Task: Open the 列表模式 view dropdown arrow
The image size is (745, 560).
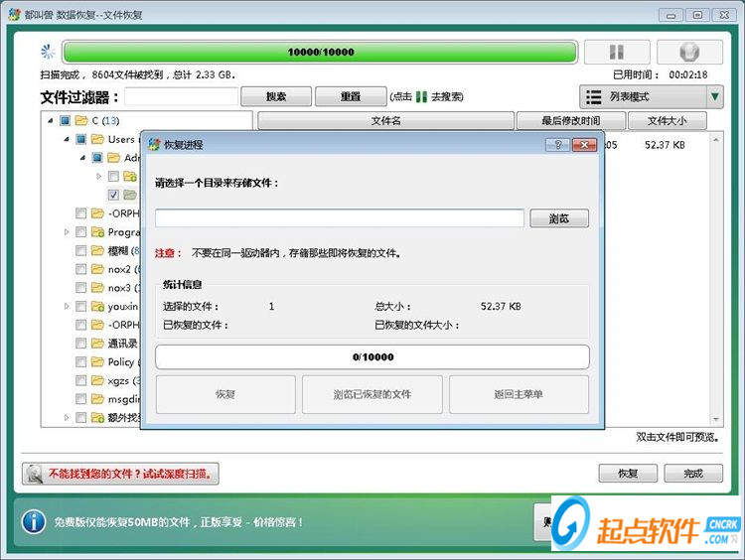Action: coord(714,97)
